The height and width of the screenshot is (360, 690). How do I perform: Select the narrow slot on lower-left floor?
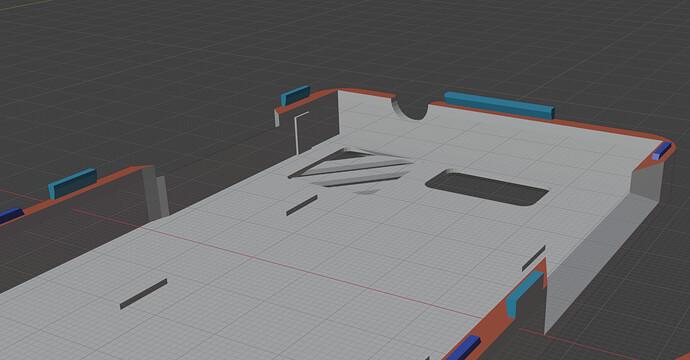143,294
